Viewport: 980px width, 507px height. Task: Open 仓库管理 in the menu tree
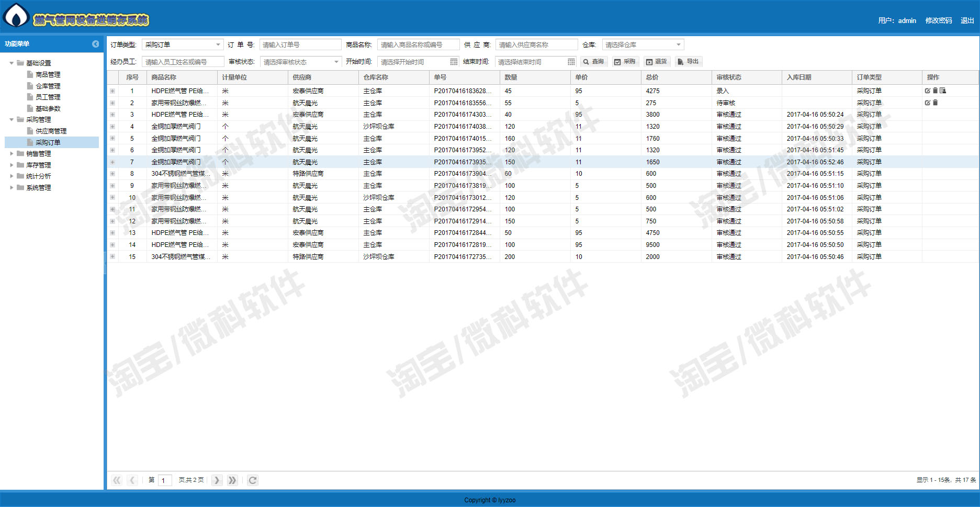coord(48,86)
